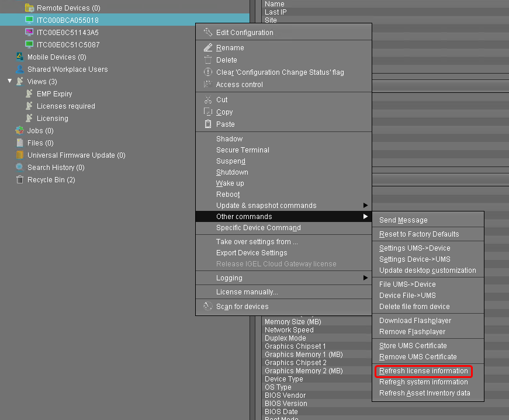The height and width of the screenshot is (420, 509).
Task: Click Send Message in submenu
Action: point(403,220)
